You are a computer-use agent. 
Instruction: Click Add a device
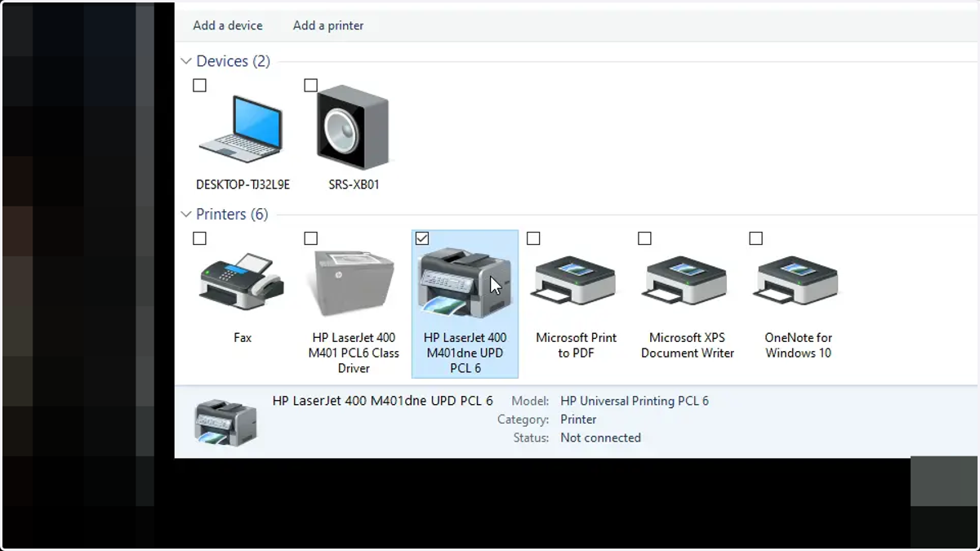point(228,25)
